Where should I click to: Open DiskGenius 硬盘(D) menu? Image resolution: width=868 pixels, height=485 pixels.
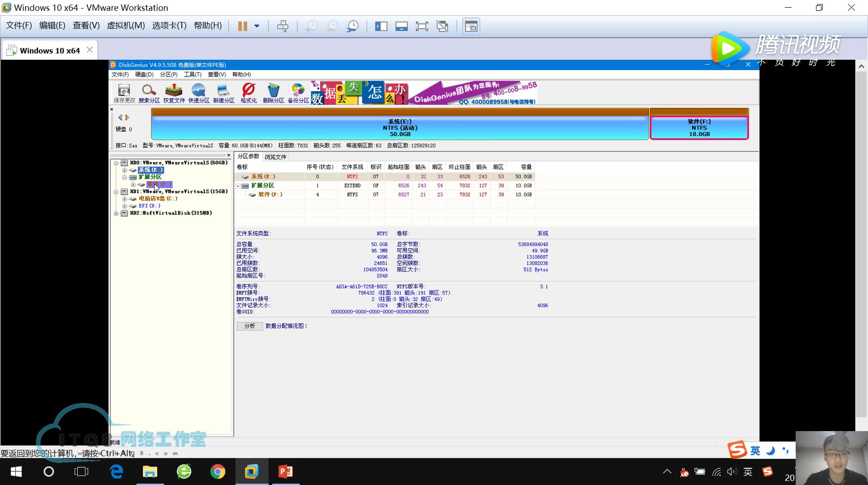pyautogui.click(x=144, y=75)
